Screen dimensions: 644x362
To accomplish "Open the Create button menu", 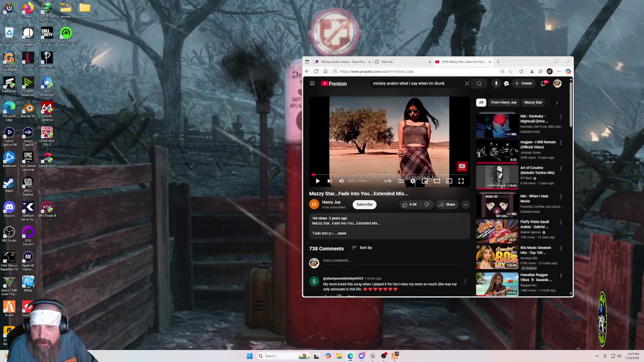I will tap(523, 83).
